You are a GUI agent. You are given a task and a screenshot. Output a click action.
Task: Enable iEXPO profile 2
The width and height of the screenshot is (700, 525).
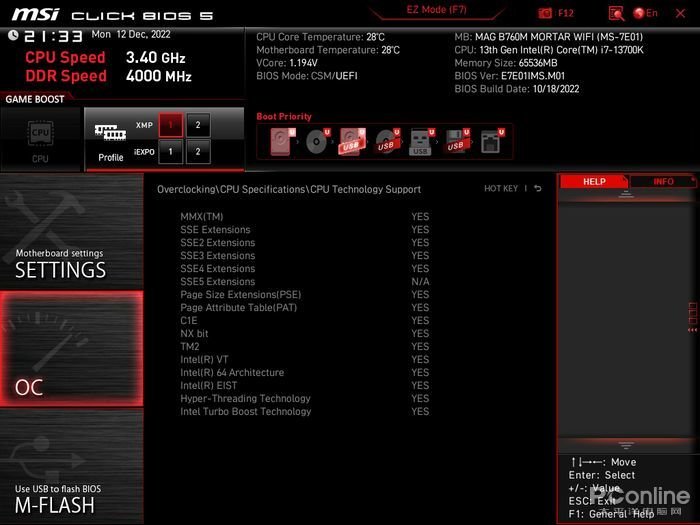coord(198,152)
